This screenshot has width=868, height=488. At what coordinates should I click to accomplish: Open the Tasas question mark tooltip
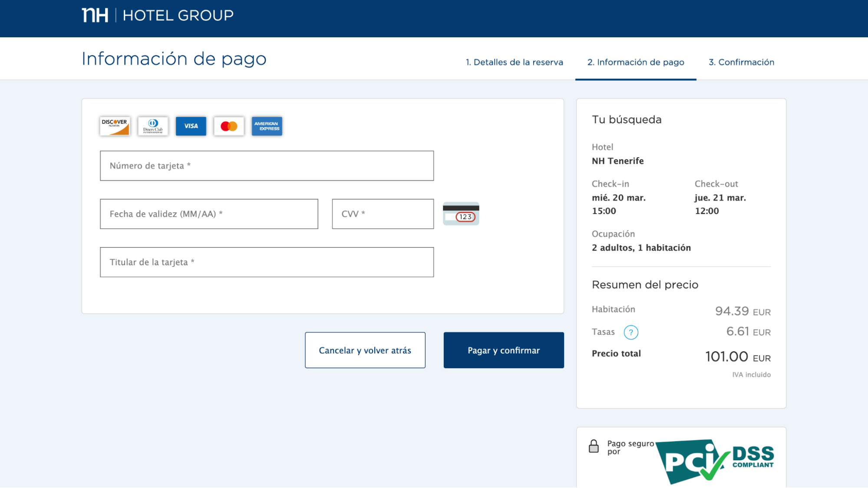[x=631, y=332]
